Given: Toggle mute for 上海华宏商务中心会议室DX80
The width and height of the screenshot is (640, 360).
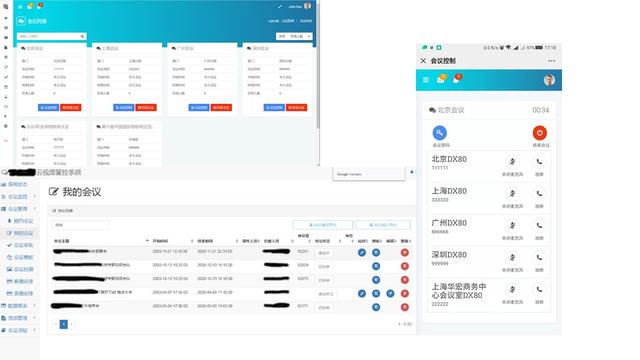Looking at the screenshot, I should [512, 290].
